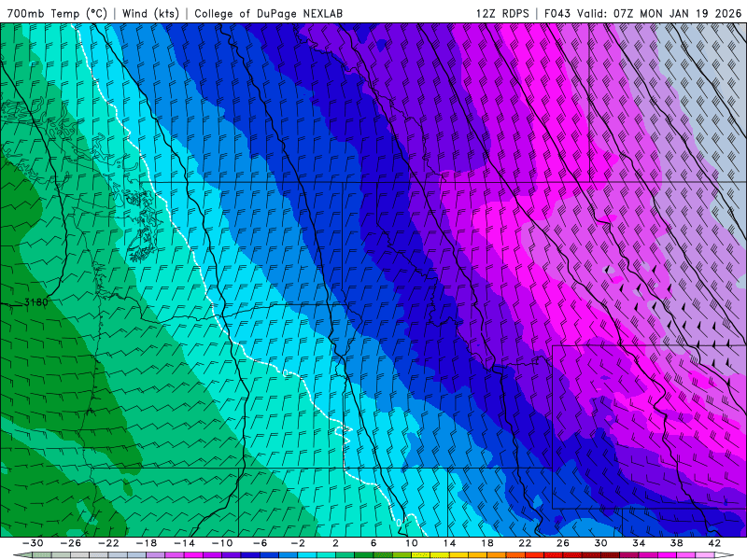
Task: Click the 30 colorbar value
Action: [600, 543]
